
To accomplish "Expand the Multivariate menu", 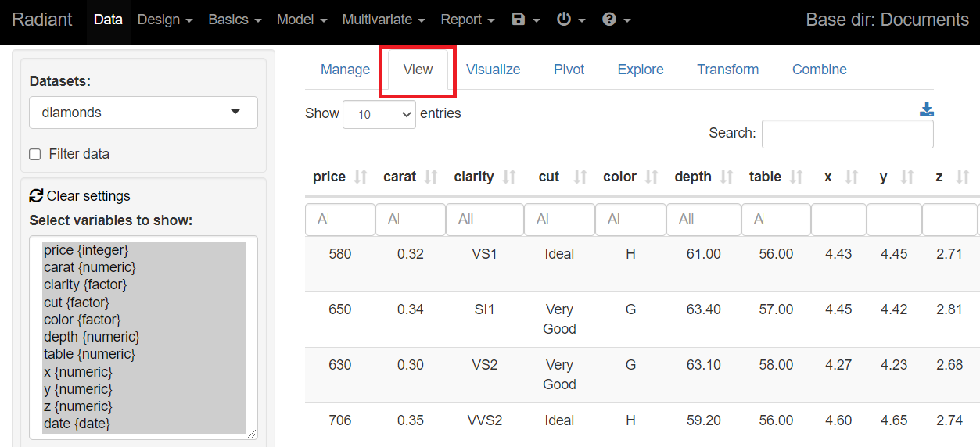I will coord(383,20).
